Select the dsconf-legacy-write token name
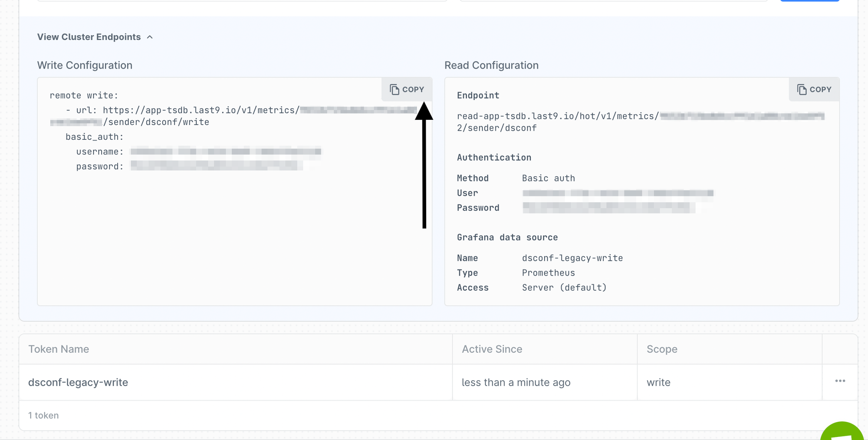868x440 pixels. pyautogui.click(x=78, y=382)
